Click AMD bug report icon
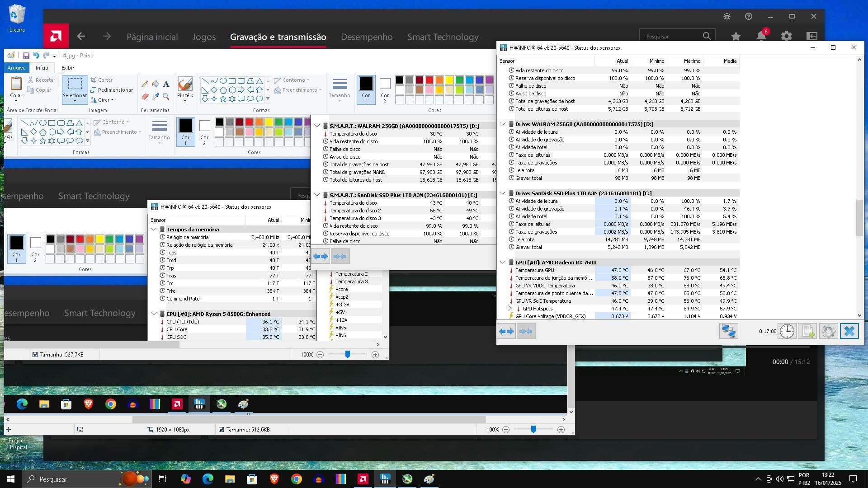The height and width of the screenshot is (488, 868). 727,16
